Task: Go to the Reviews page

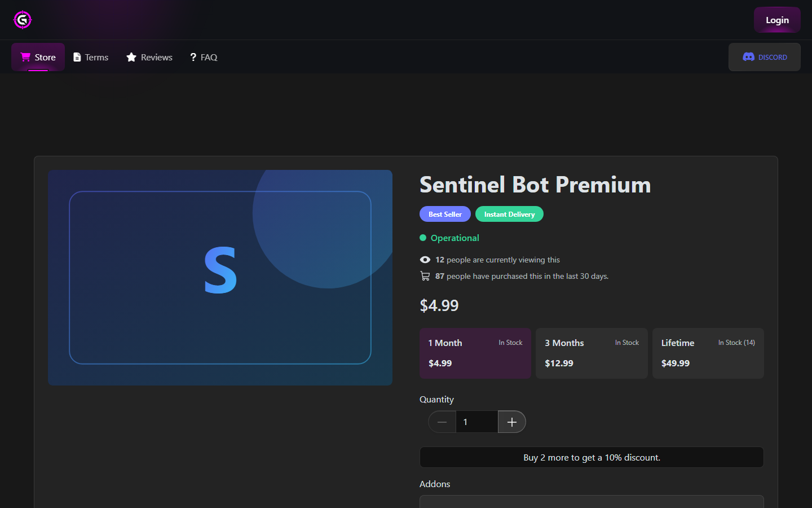Action: (x=149, y=57)
